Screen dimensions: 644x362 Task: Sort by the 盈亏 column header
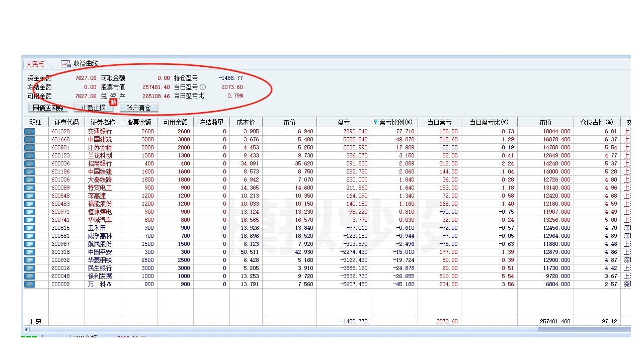point(344,122)
